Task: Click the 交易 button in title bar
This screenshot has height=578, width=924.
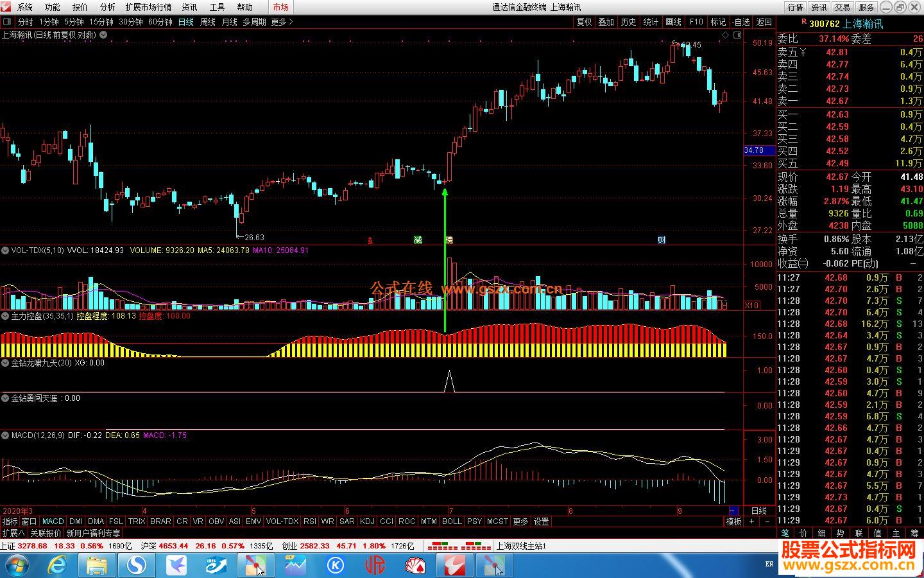Action: [843, 7]
